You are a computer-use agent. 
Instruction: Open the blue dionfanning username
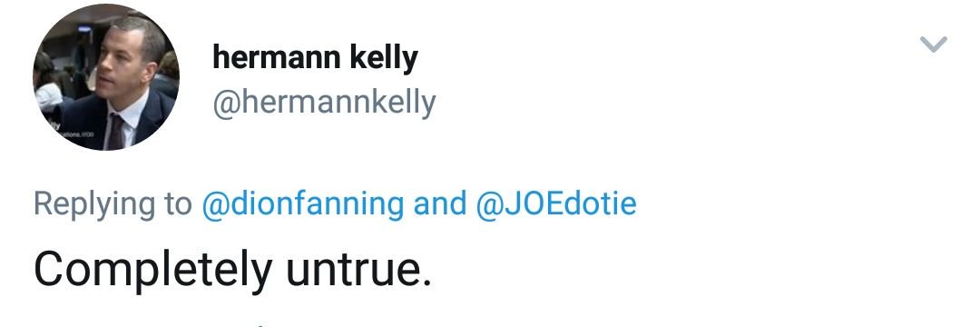[303, 203]
